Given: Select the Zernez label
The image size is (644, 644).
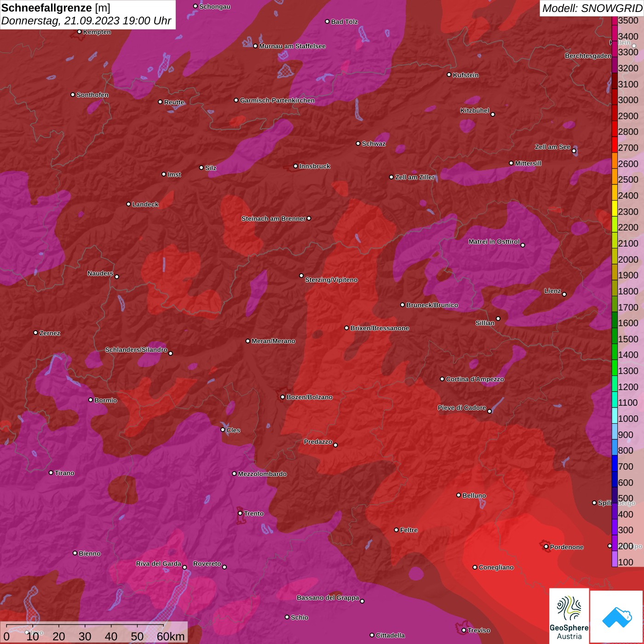Looking at the screenshot, I should [x=50, y=333].
